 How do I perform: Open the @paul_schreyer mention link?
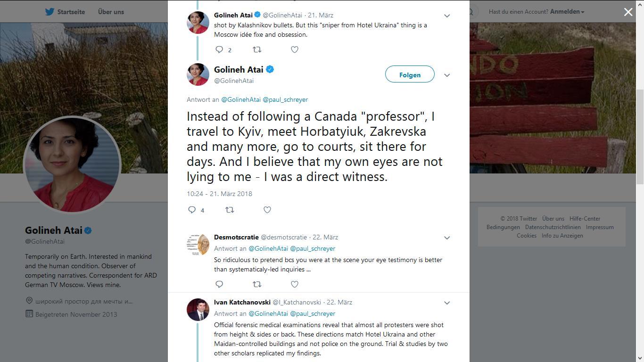[x=285, y=99]
